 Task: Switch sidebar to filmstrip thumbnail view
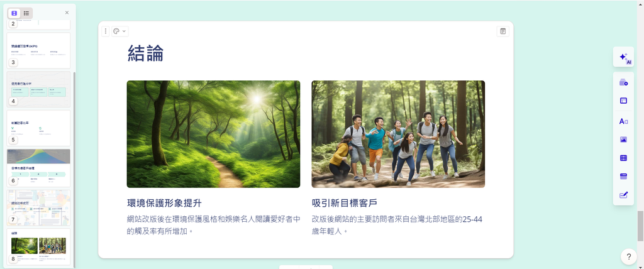point(14,13)
